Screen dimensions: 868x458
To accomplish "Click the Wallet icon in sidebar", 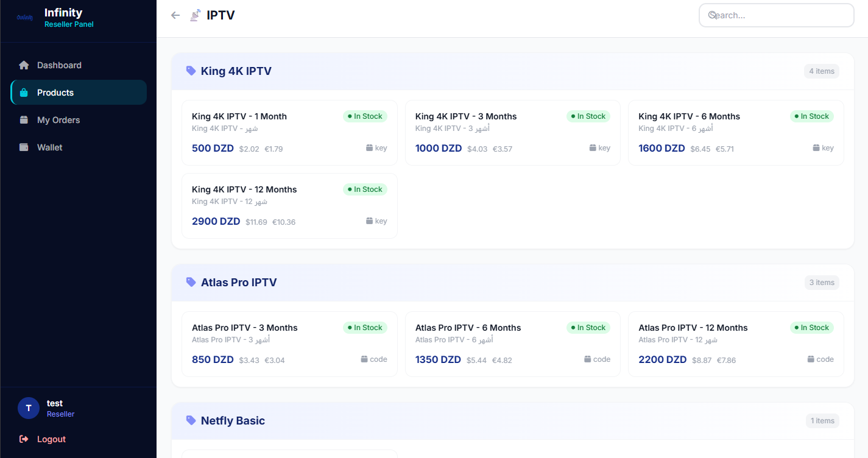I will (x=24, y=147).
